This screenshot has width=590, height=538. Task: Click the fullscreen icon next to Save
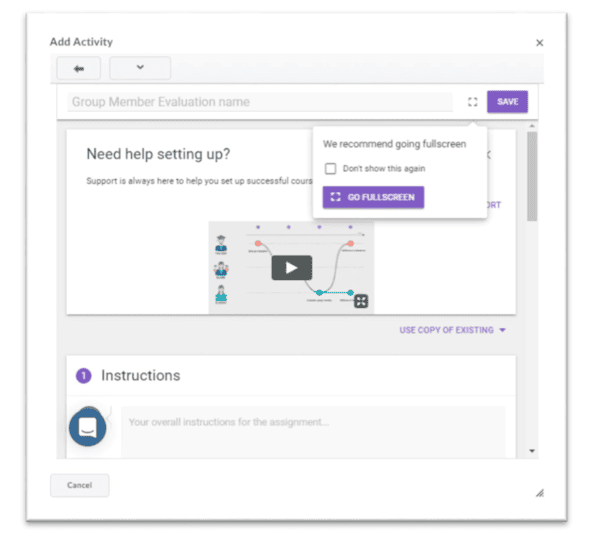coord(473,102)
